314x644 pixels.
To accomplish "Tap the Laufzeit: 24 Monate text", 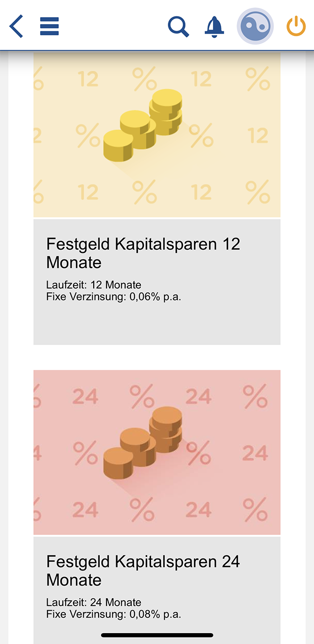I will [94, 602].
